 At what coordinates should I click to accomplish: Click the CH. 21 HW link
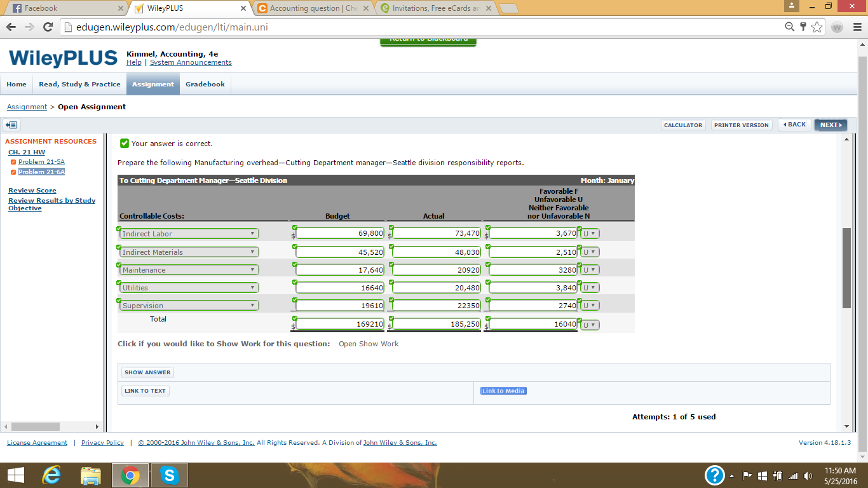(x=27, y=152)
